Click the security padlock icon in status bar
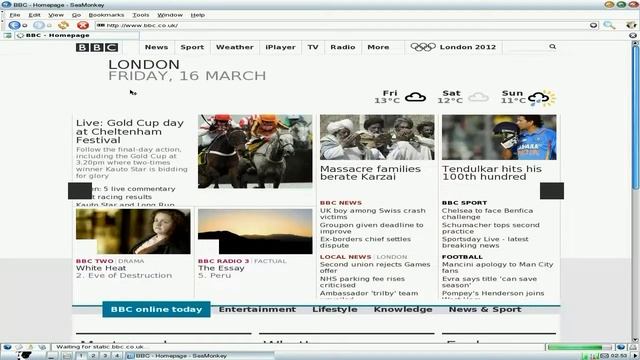640x360 pixels. [x=632, y=347]
